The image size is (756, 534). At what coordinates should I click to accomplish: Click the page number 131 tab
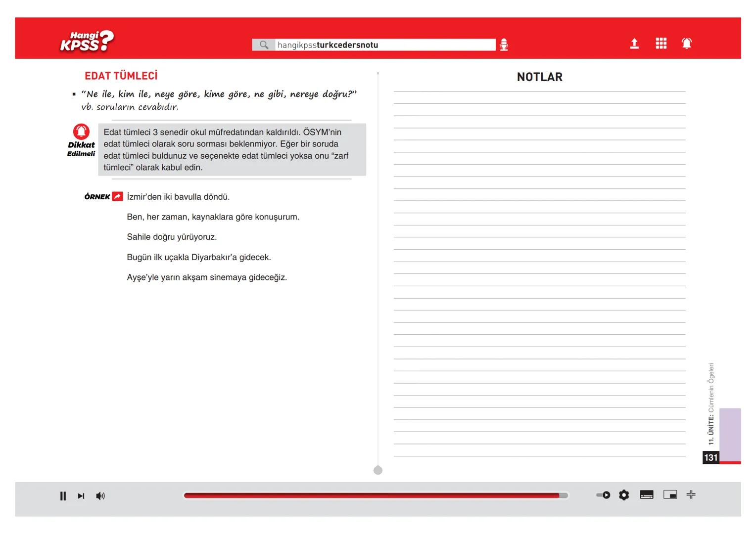point(710,457)
